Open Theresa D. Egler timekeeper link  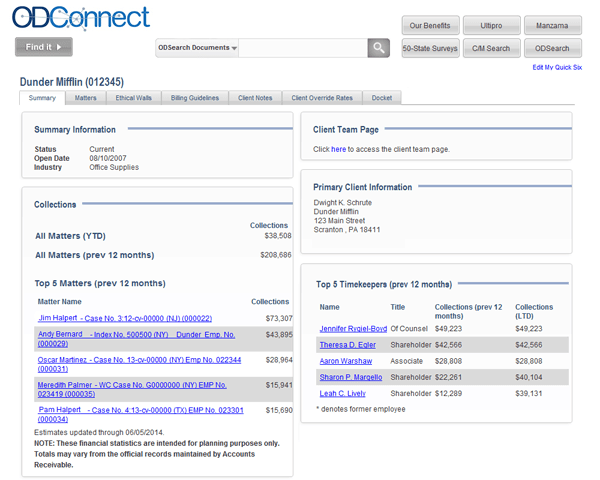[x=347, y=345]
